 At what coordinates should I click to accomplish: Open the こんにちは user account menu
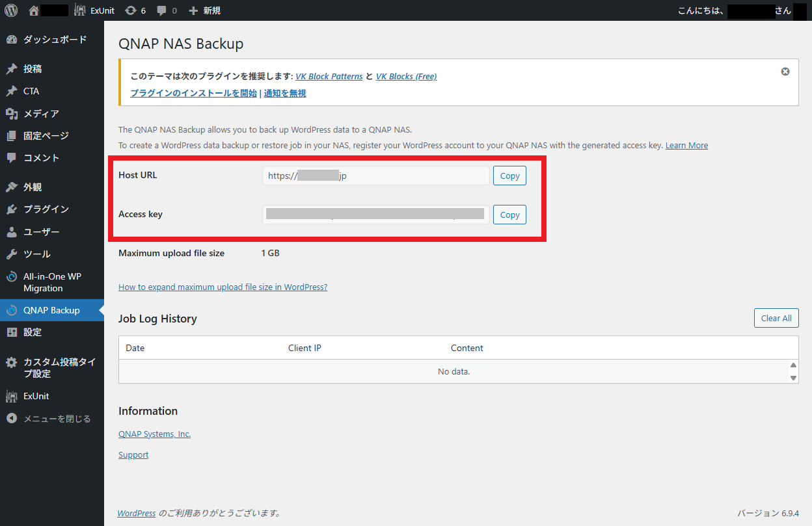point(741,10)
